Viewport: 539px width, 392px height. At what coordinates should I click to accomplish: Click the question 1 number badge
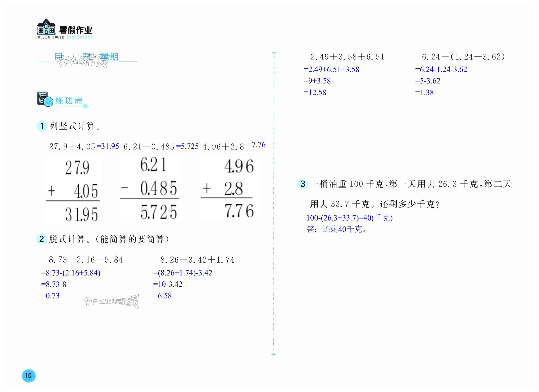[x=42, y=126]
